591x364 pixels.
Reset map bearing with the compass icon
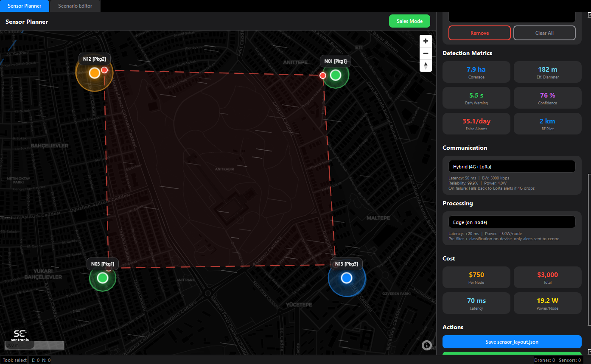(x=426, y=66)
